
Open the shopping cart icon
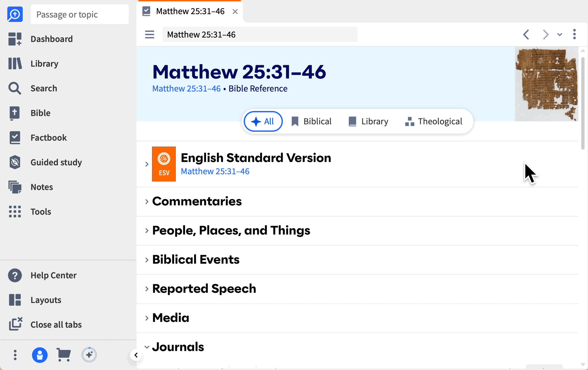click(64, 355)
